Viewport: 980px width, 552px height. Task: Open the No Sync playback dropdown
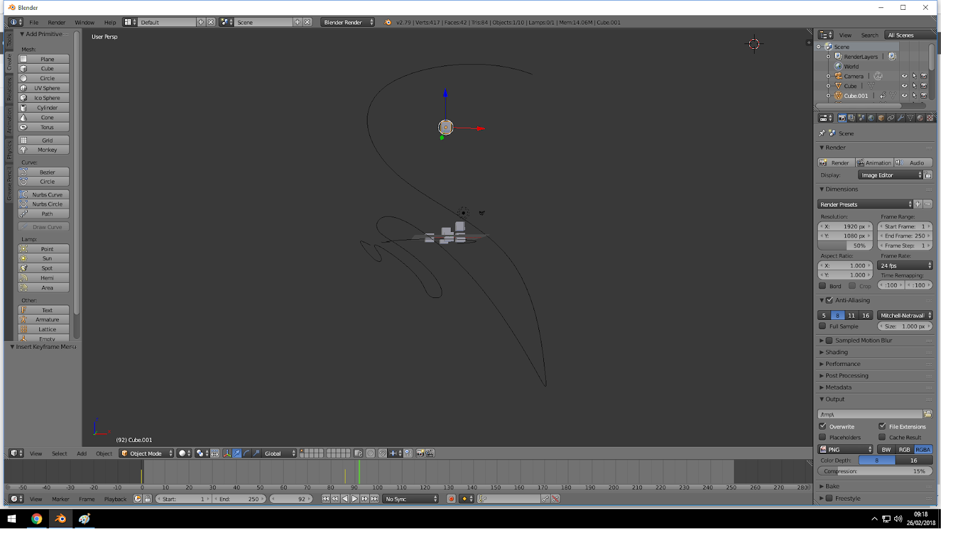pos(410,499)
